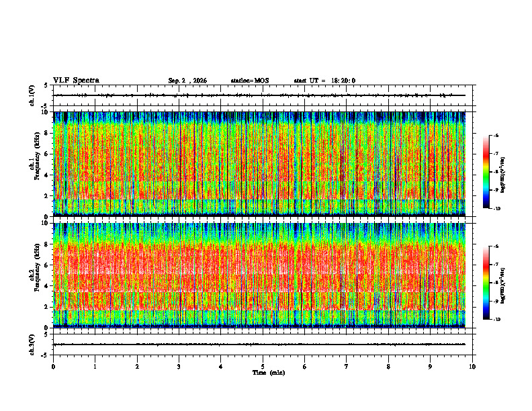This screenshot has width=532, height=411.
Task: Click the -6 value on ch.1 colorbar
Action: click(x=496, y=135)
